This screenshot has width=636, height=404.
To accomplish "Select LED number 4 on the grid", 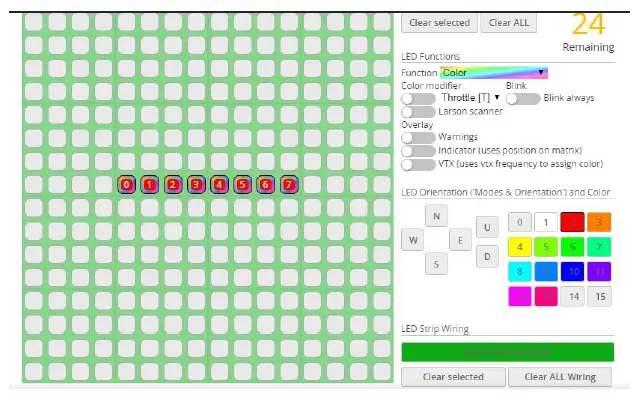I will [219, 185].
